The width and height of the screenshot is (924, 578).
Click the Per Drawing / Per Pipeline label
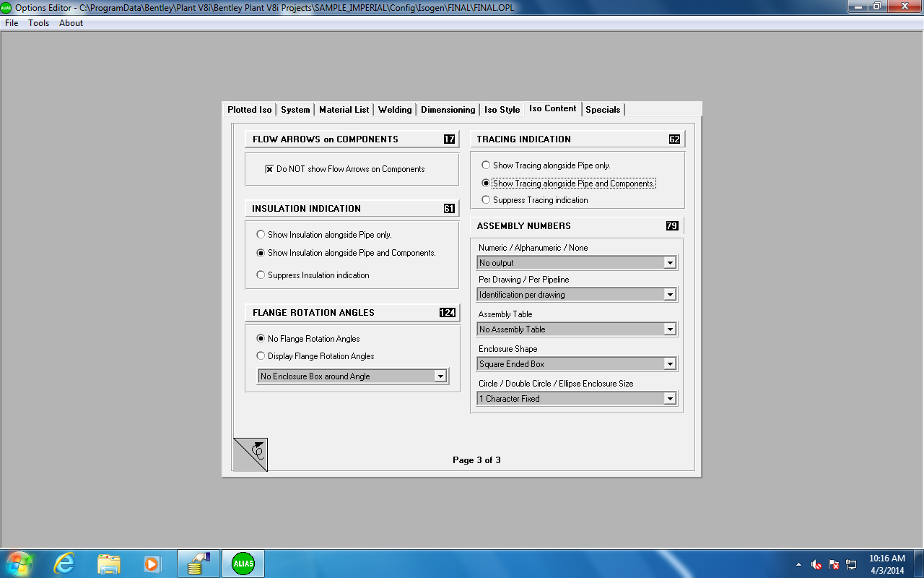[524, 280]
